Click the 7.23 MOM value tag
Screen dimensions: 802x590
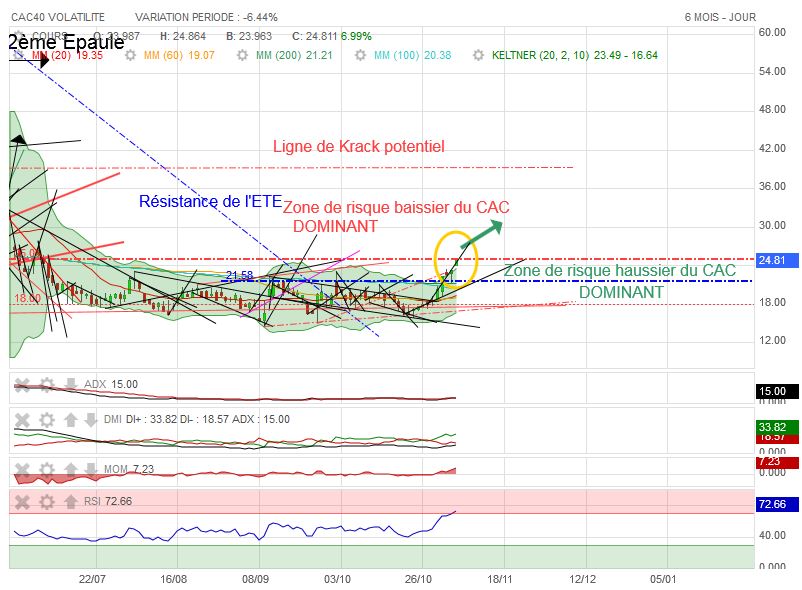[x=777, y=462]
